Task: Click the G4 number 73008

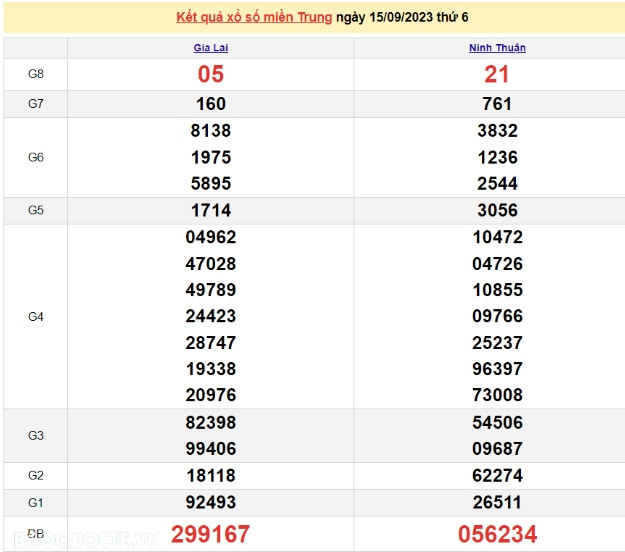Action: pos(497,395)
